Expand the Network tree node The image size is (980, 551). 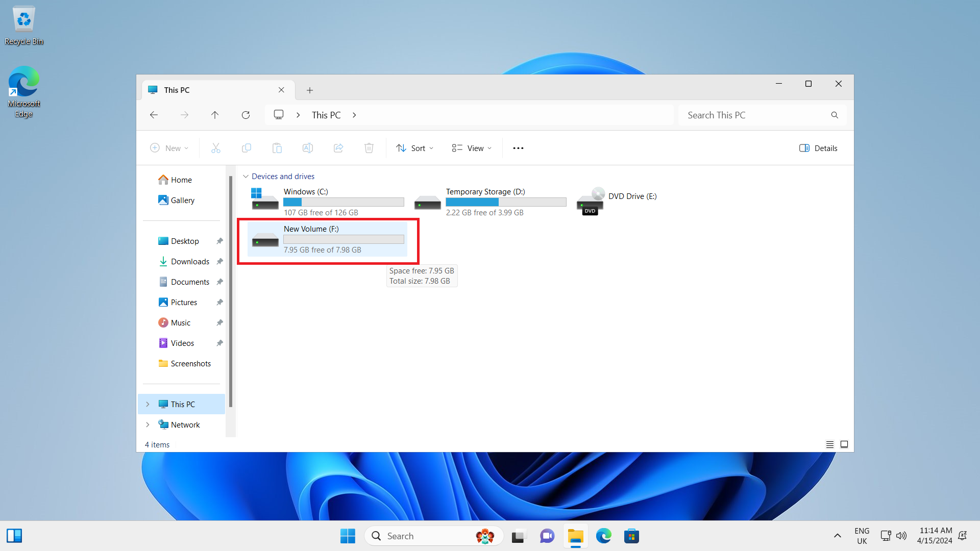[x=148, y=425]
